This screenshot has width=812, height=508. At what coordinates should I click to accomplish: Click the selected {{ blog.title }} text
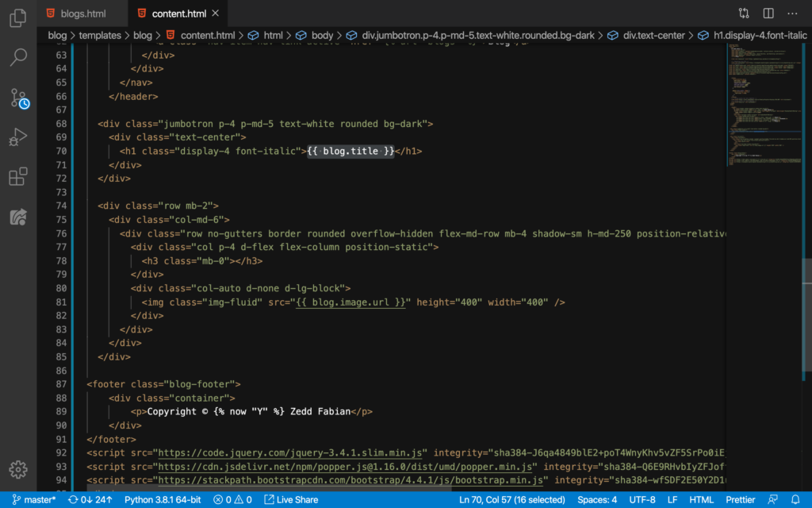tap(350, 152)
